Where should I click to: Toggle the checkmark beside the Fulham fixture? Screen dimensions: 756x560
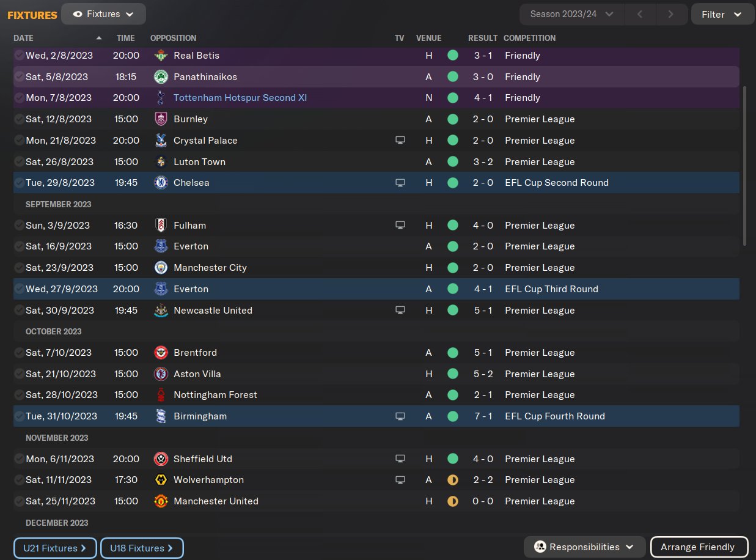click(x=19, y=226)
